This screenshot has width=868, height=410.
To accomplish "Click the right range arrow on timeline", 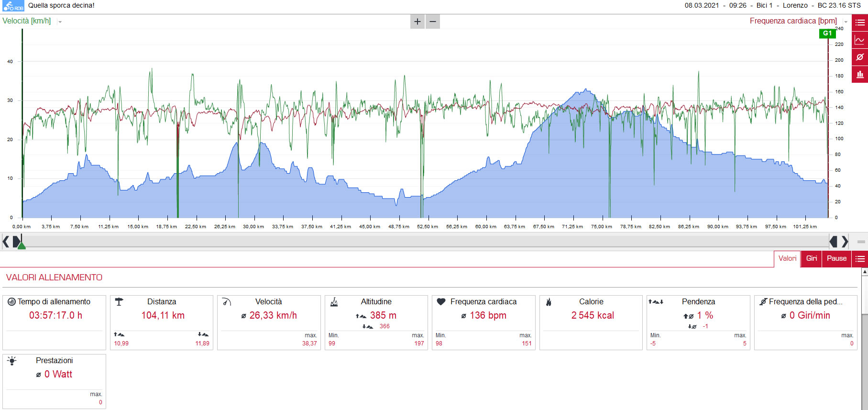I will pos(845,242).
